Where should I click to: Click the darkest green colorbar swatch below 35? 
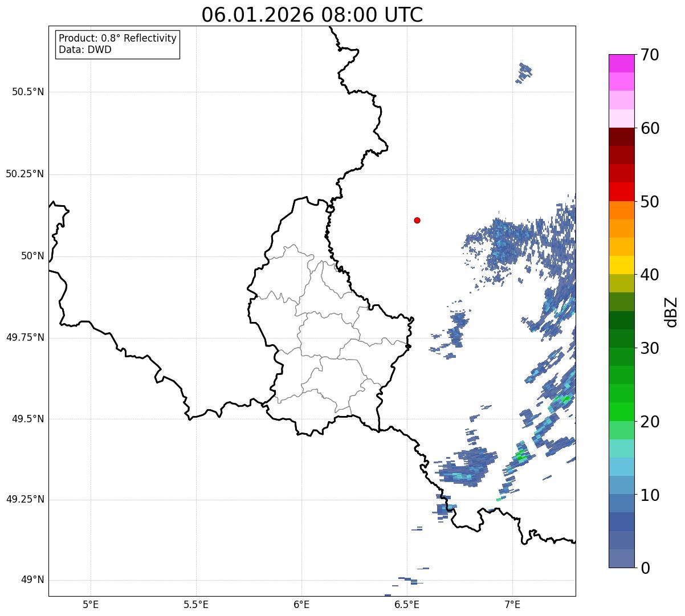click(621, 320)
